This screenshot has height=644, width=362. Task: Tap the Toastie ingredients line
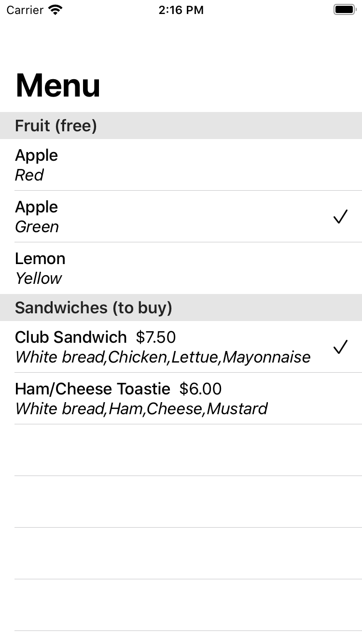[141, 409]
